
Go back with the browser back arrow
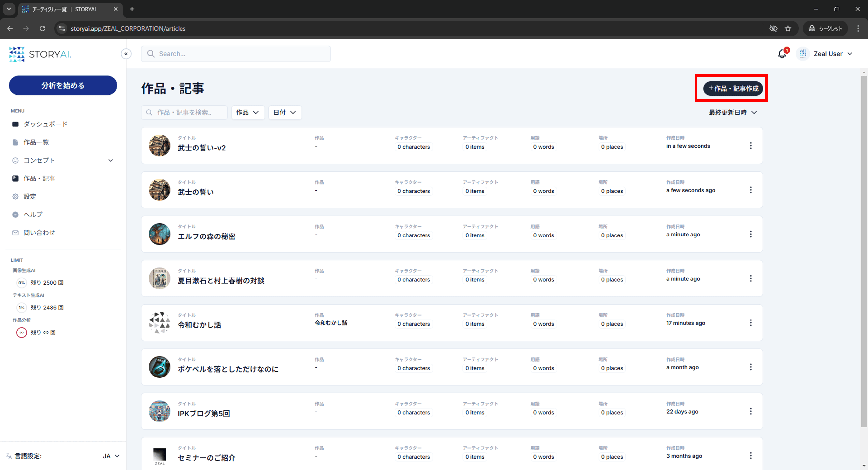pyautogui.click(x=10, y=29)
